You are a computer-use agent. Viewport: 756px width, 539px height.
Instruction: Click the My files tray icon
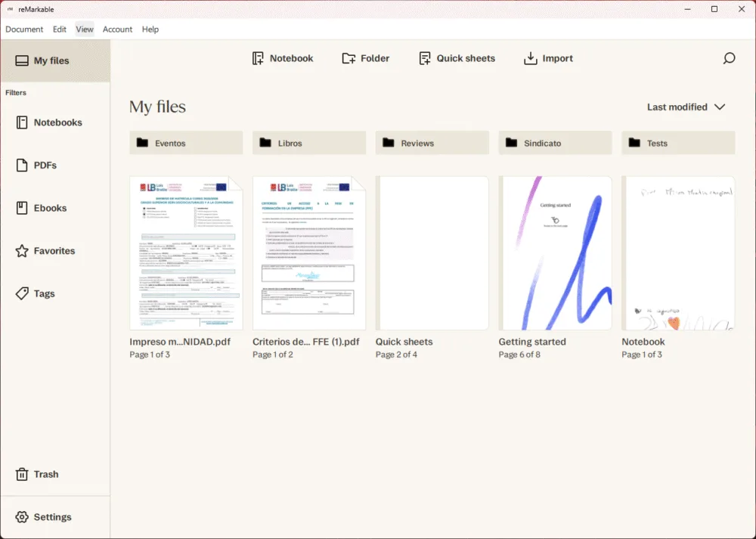[x=22, y=60]
